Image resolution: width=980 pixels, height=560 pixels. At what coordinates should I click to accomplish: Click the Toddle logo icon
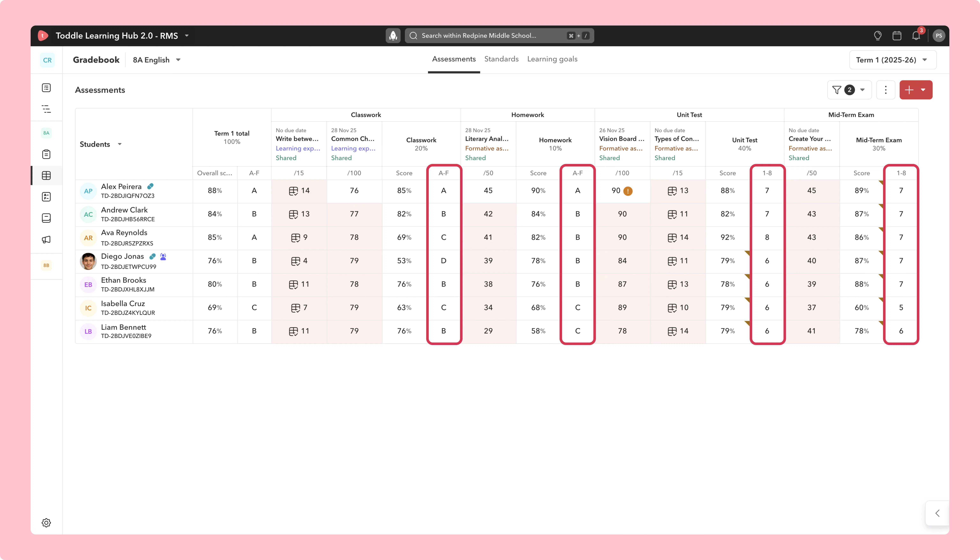pyautogui.click(x=43, y=36)
